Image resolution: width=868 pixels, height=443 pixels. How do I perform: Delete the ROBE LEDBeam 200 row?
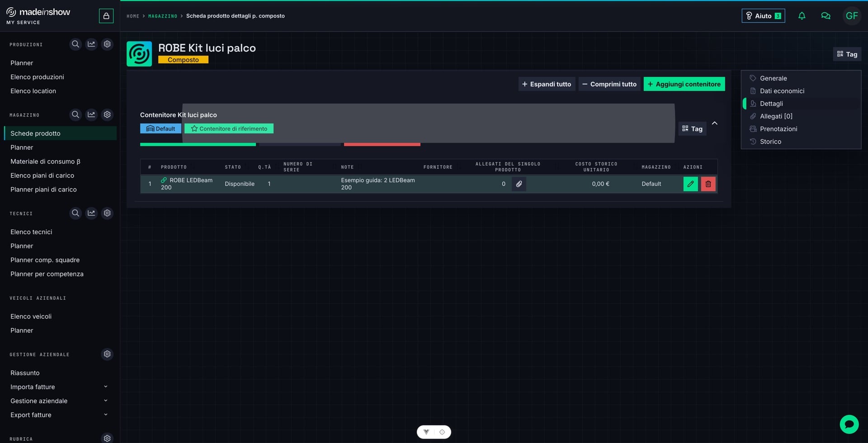point(708,184)
